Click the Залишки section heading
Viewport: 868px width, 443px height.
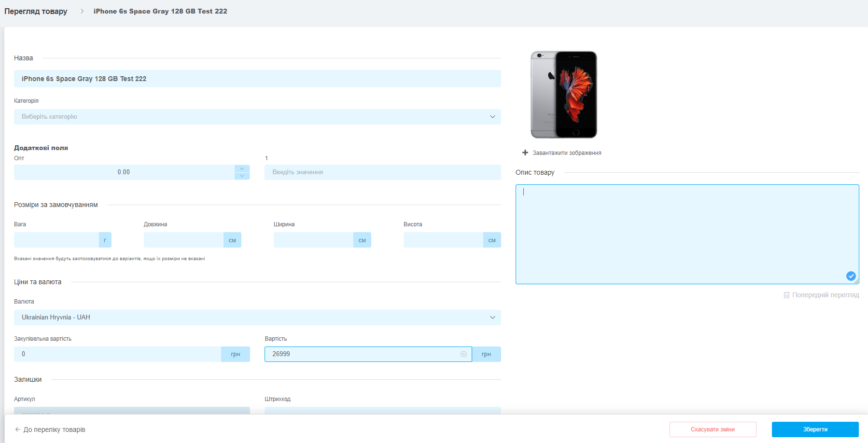[x=28, y=379]
